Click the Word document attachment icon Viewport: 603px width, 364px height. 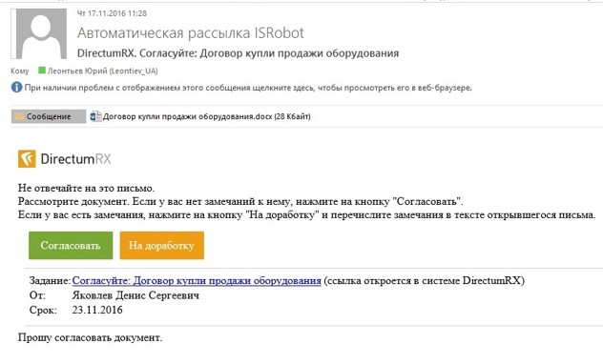[x=95, y=116]
